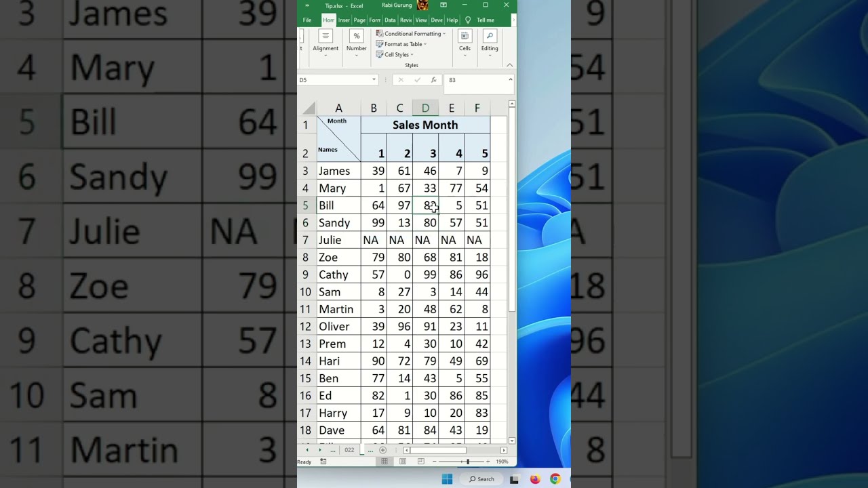Viewport: 868px width, 488px height.
Task: Open the Number percent group icon
Action: [357, 36]
